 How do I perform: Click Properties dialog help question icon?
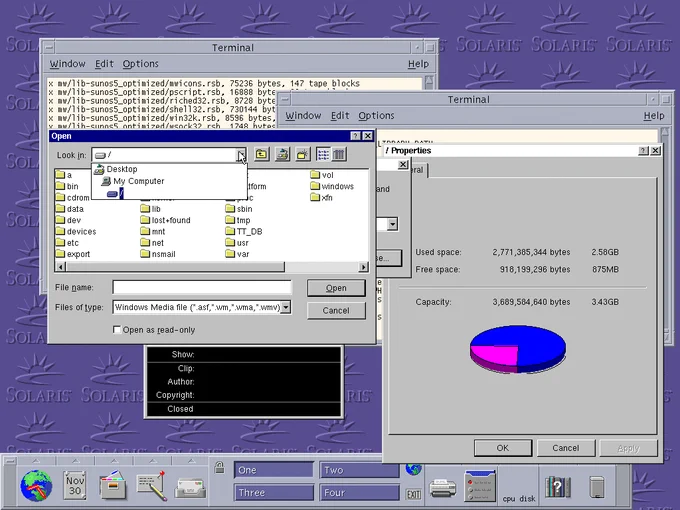tap(644, 150)
